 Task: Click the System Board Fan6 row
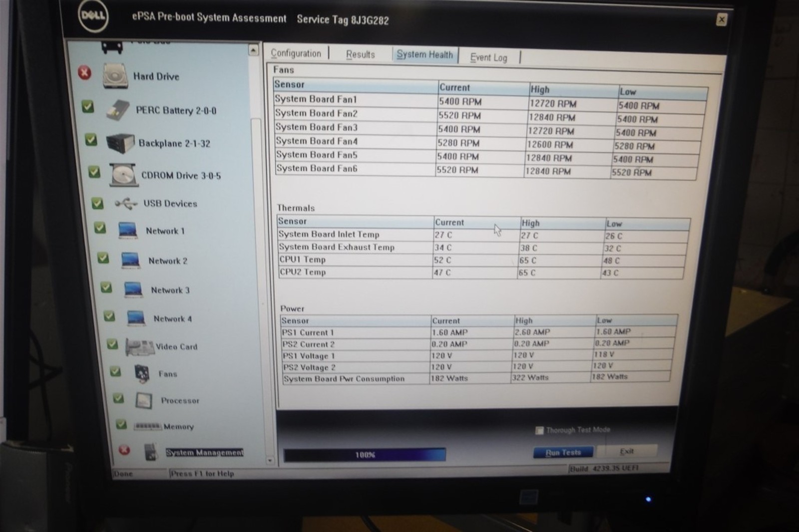(485, 170)
